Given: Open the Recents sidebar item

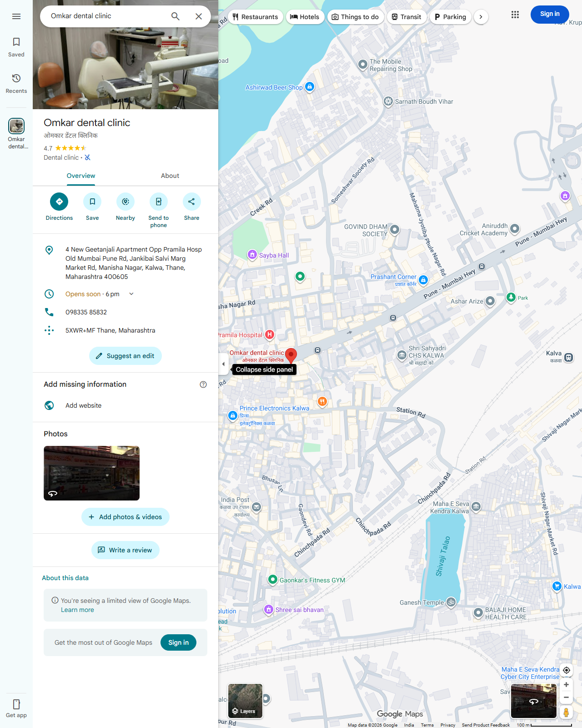Looking at the screenshot, I should [x=16, y=84].
